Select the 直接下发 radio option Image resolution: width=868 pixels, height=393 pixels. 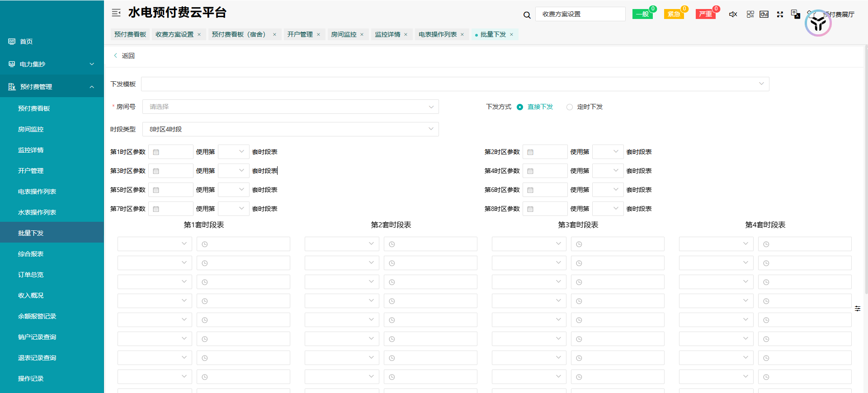[x=520, y=107]
